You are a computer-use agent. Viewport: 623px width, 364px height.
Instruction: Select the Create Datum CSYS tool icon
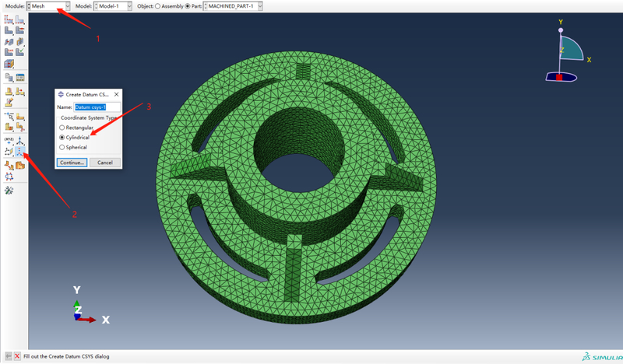[x=20, y=151]
